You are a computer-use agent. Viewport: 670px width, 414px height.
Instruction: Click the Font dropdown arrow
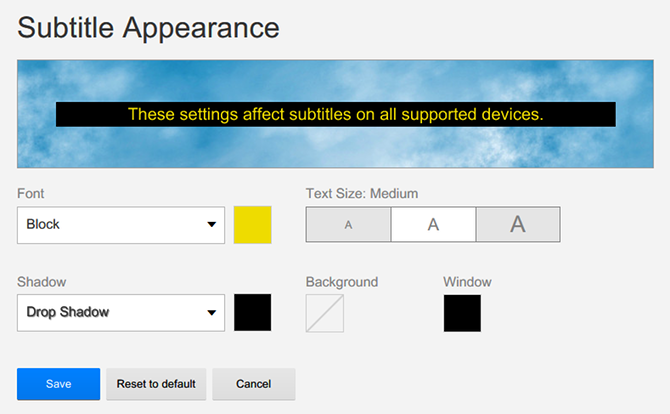(212, 225)
